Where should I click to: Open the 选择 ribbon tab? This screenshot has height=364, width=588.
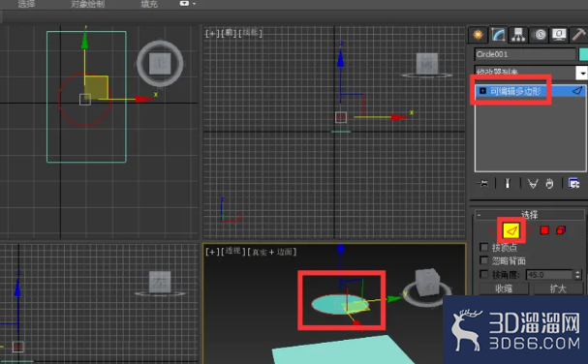pos(26,4)
